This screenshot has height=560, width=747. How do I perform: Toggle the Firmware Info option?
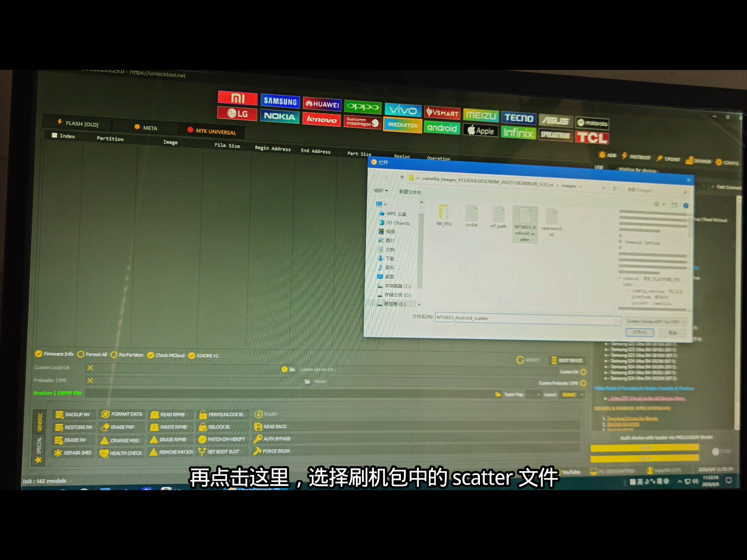coord(54,354)
